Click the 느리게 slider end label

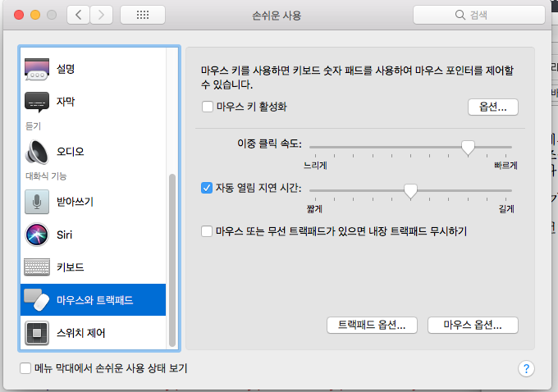click(315, 166)
